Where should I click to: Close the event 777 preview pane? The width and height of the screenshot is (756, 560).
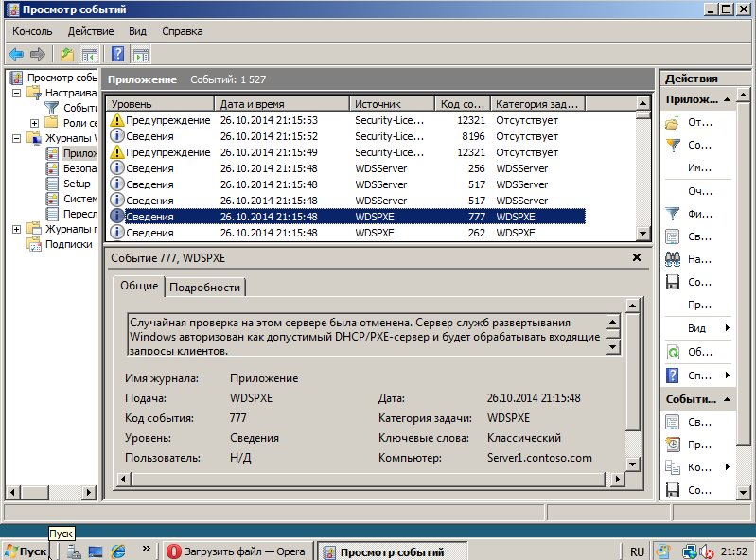pyautogui.click(x=637, y=257)
